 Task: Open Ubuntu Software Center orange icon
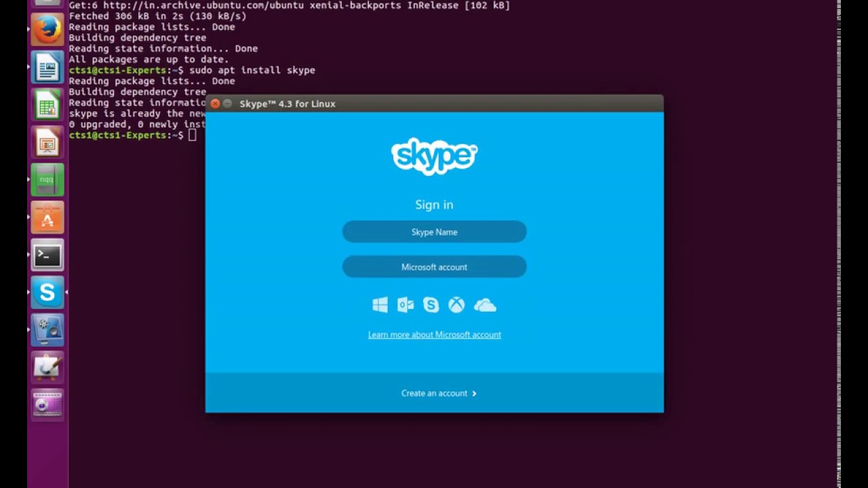click(47, 218)
